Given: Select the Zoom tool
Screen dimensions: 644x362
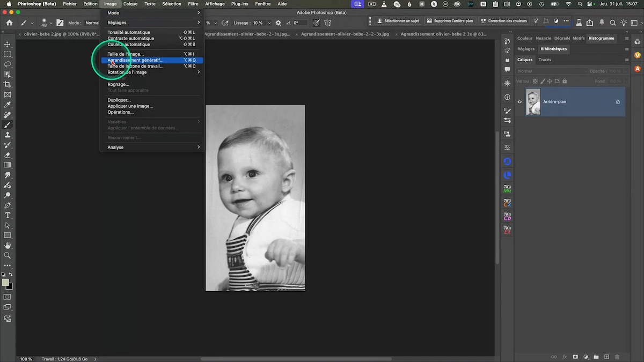Looking at the screenshot, I should tap(8, 255).
